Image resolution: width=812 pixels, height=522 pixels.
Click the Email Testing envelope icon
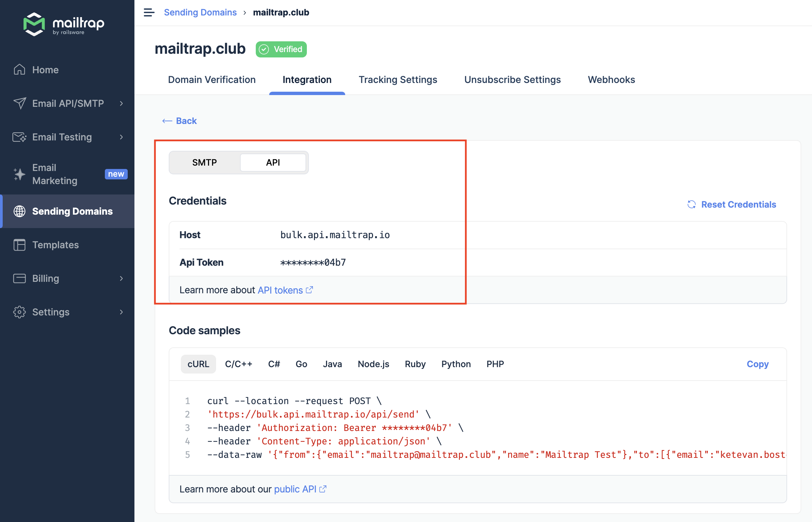[x=19, y=137]
